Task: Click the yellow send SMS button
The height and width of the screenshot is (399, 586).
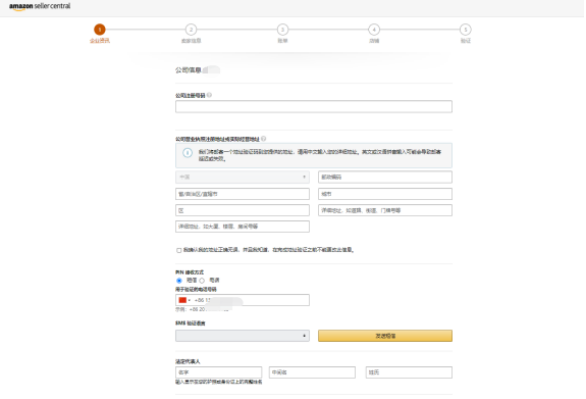Action: pos(385,336)
